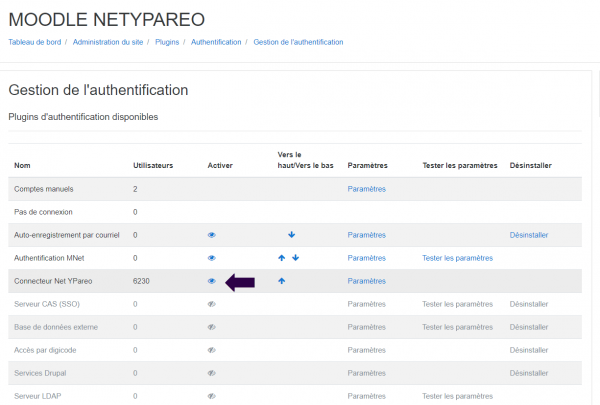Disable Auto-enregistrement par courriel eye icon
This screenshot has height=405, width=600.
pos(212,235)
